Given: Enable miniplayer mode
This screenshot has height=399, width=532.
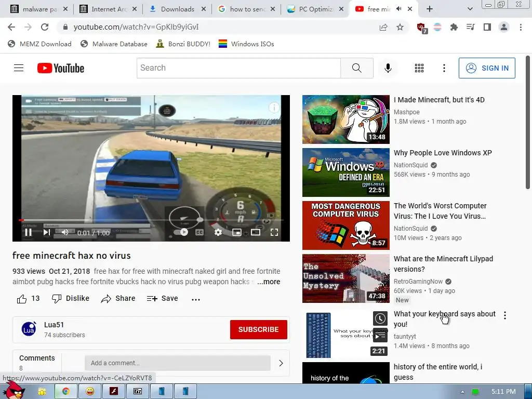Looking at the screenshot, I should click(237, 232).
